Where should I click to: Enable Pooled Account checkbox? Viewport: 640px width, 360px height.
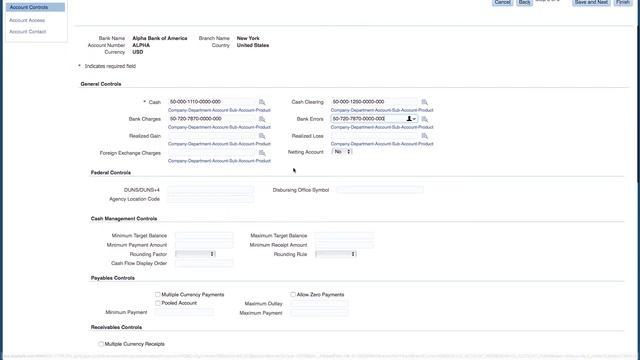[x=158, y=303]
